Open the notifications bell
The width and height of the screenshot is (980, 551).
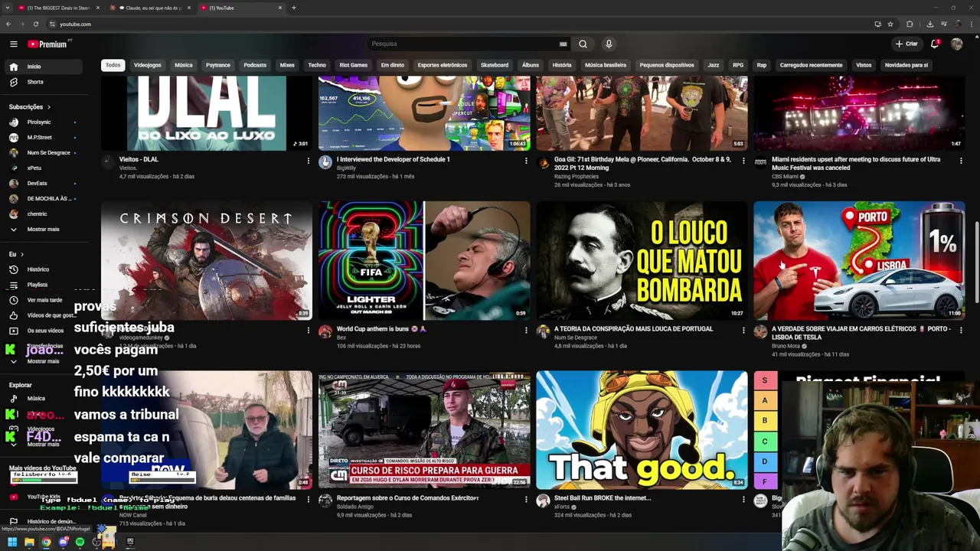click(935, 44)
